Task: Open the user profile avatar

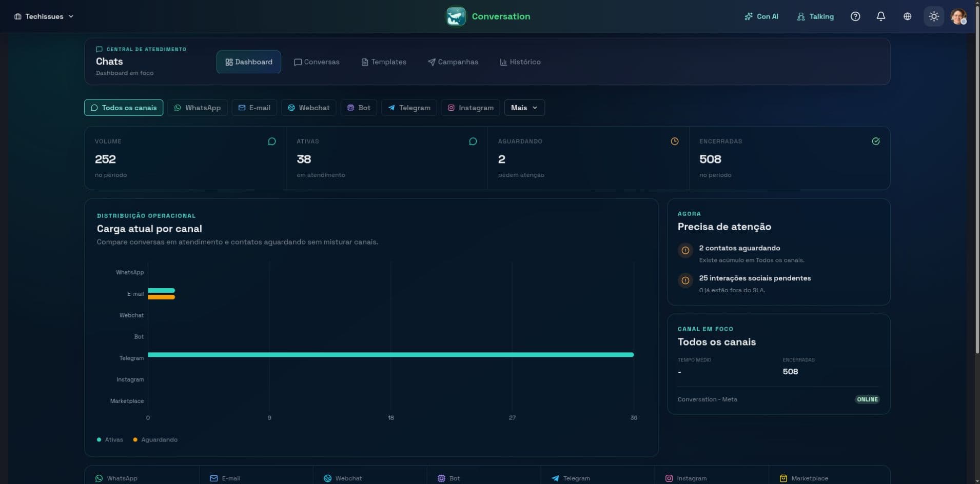Action: (958, 16)
